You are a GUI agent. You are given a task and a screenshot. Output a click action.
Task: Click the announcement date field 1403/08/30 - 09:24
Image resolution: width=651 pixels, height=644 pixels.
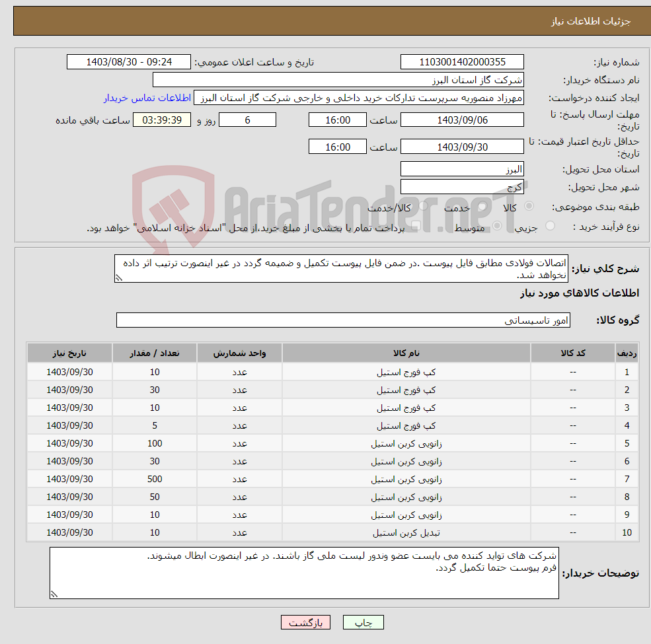[x=129, y=62]
